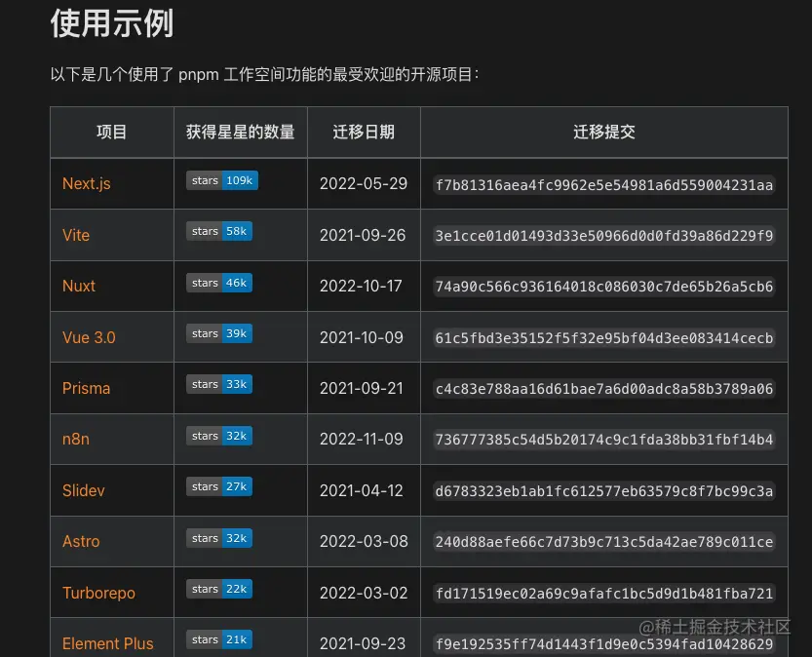Click the 迁移日期 column header
Image resolution: width=812 pixels, height=657 pixels.
tap(364, 132)
